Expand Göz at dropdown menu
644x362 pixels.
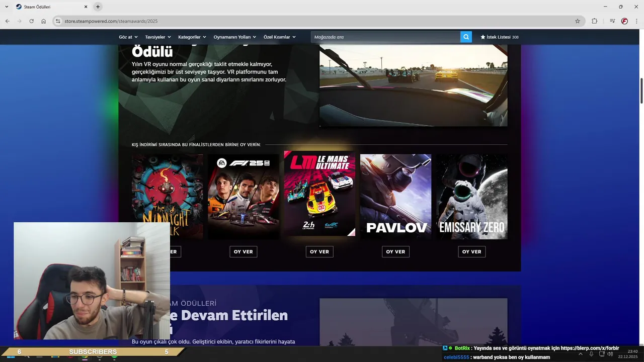point(128,37)
